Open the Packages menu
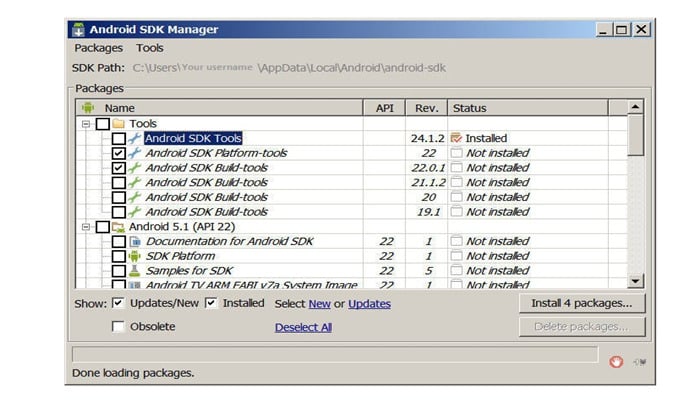 [98, 48]
